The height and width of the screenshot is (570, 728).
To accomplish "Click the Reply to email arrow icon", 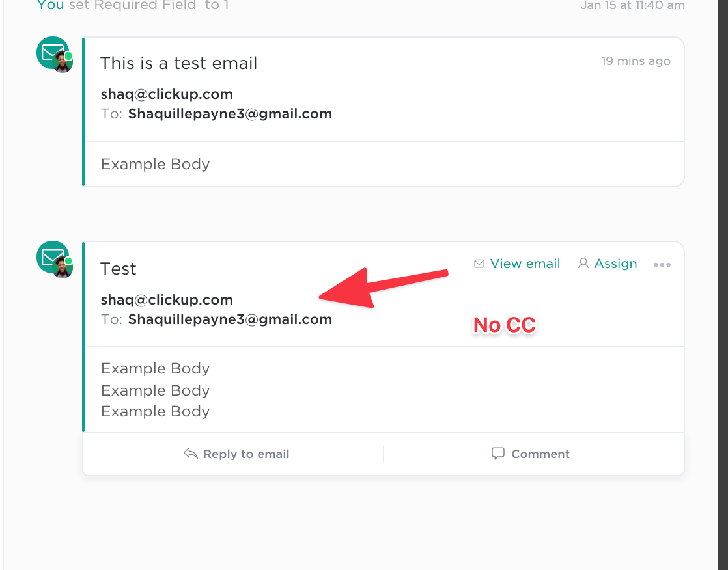I will (x=191, y=453).
